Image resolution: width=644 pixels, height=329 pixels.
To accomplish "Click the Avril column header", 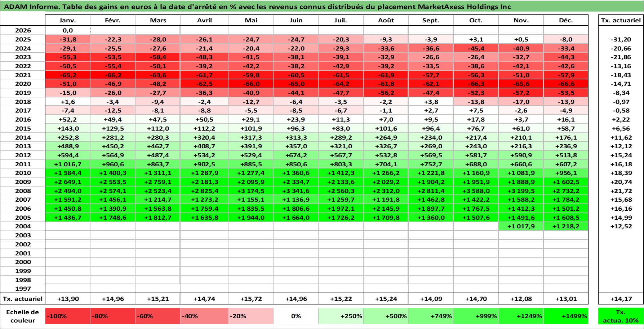I will coord(204,20).
